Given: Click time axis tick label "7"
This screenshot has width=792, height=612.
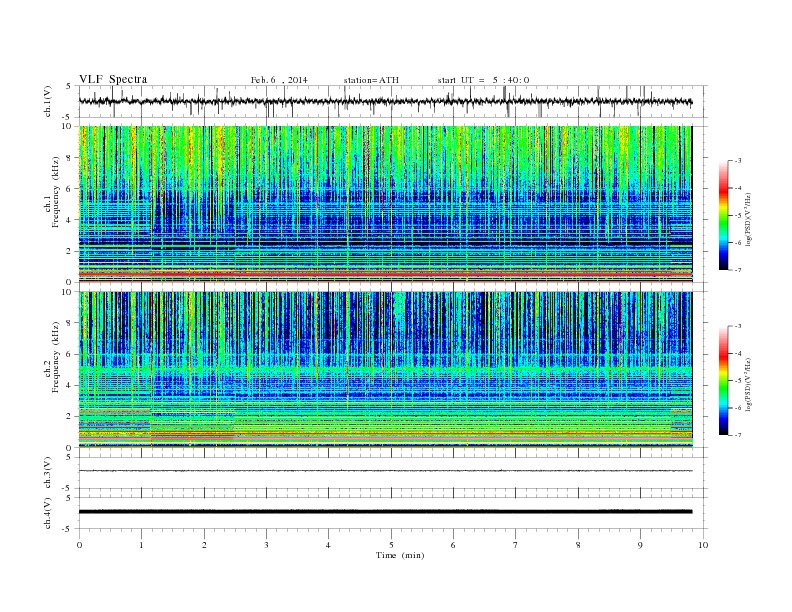Looking at the screenshot, I should point(516,545).
